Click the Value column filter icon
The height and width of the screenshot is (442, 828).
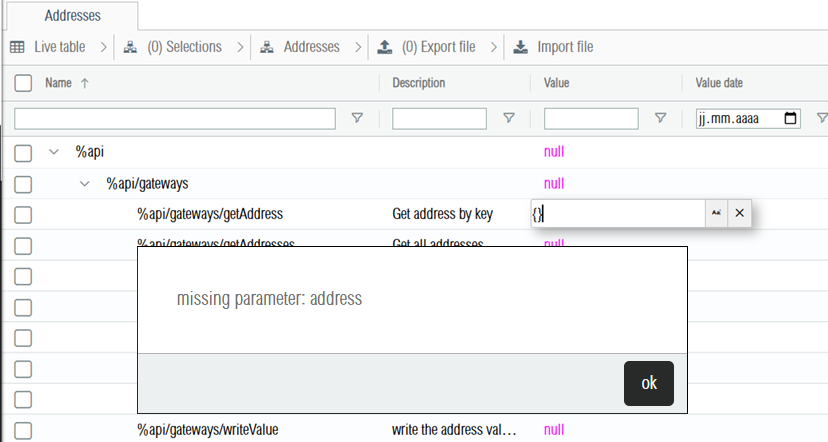(x=660, y=118)
